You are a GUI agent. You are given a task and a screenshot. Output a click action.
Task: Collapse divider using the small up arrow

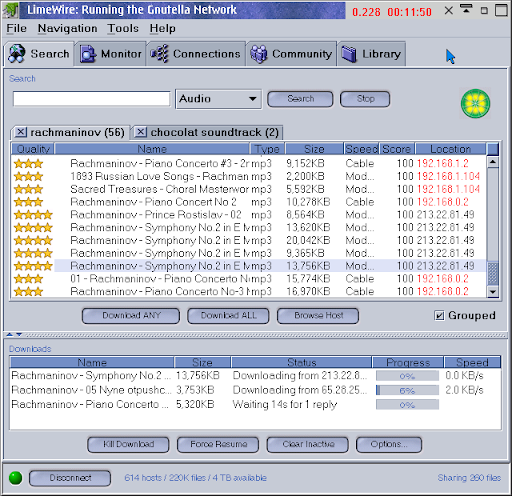10,334
